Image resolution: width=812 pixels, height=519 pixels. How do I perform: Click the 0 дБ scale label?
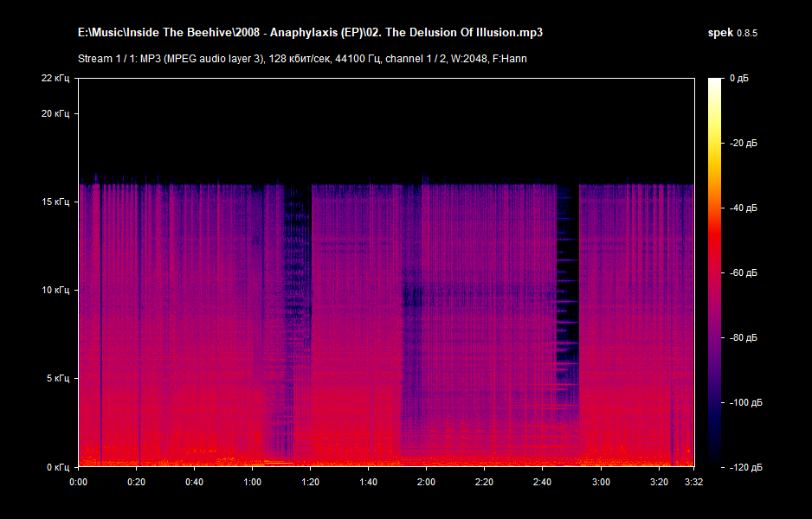[738, 79]
